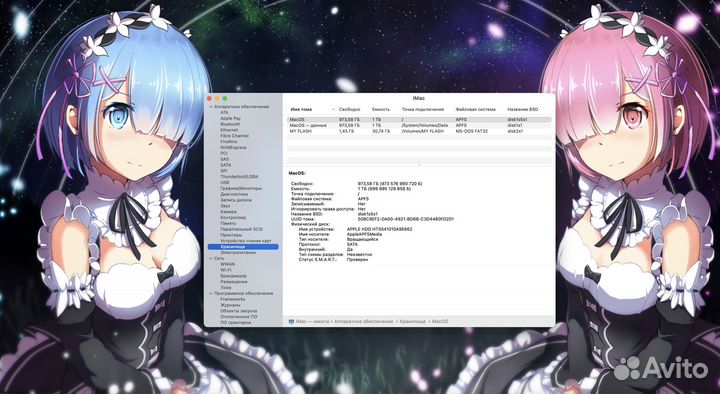Click the 30,74 ГБ capacity cell
720x394 pixels.
pos(381,131)
